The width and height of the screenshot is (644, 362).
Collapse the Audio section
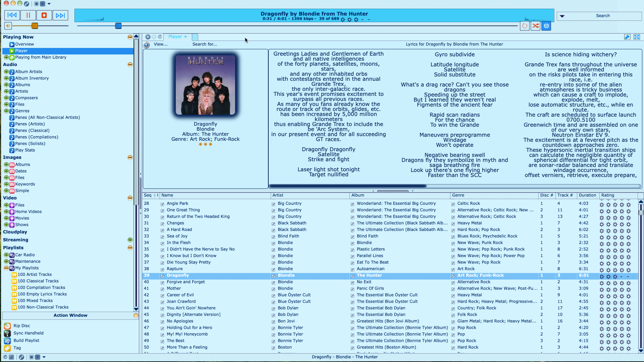click(x=130, y=65)
